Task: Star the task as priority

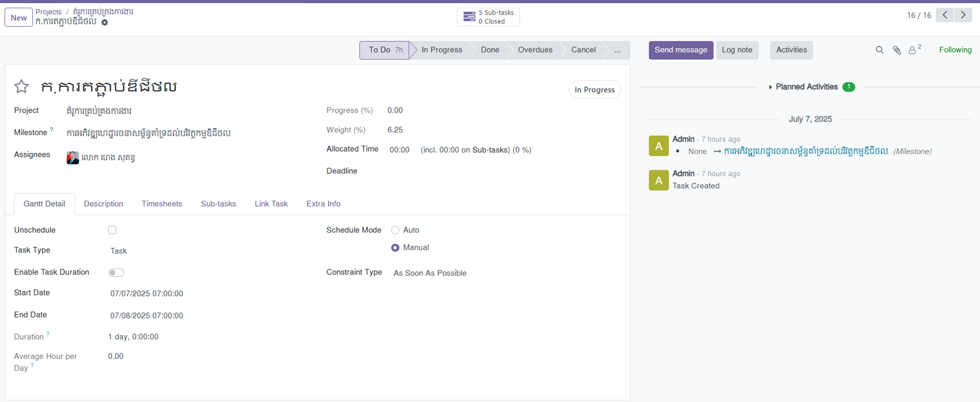Action: 21,86
